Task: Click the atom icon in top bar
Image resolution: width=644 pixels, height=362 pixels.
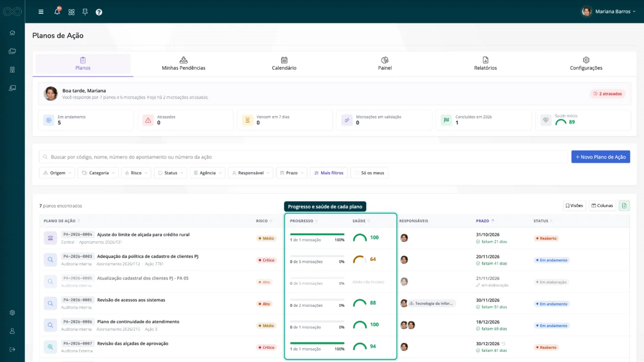Action: pos(71,12)
